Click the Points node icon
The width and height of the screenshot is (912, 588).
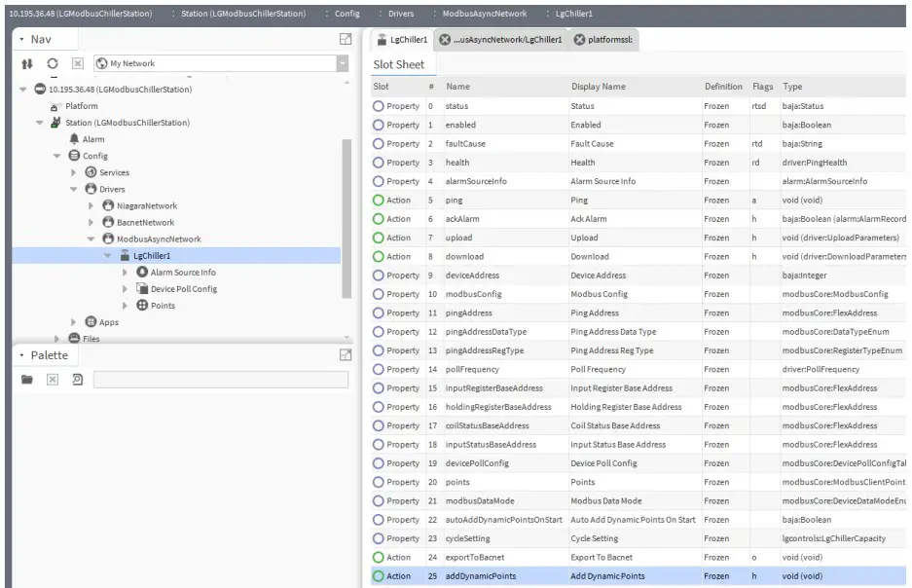tap(142, 306)
